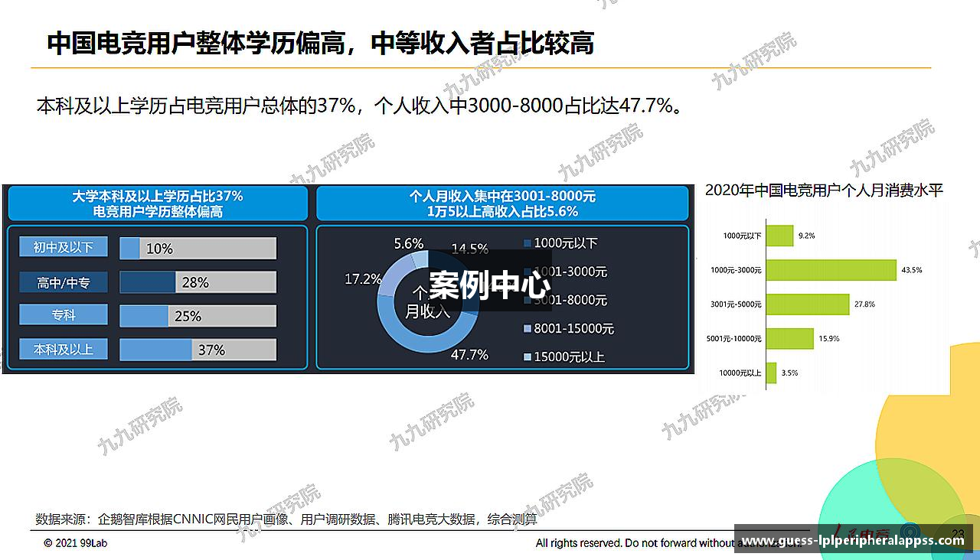The image size is (980, 560).
Task: Select the 初中及以下 education label
Action: point(64,247)
